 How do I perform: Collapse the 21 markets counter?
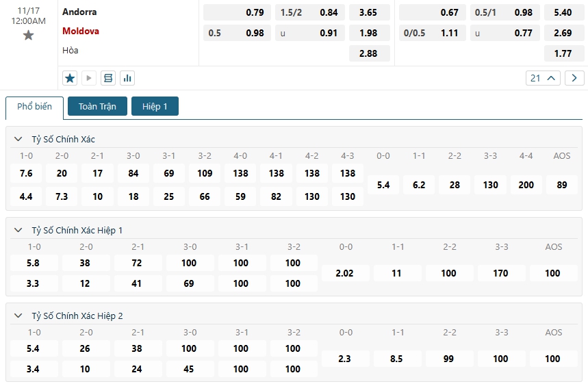544,78
